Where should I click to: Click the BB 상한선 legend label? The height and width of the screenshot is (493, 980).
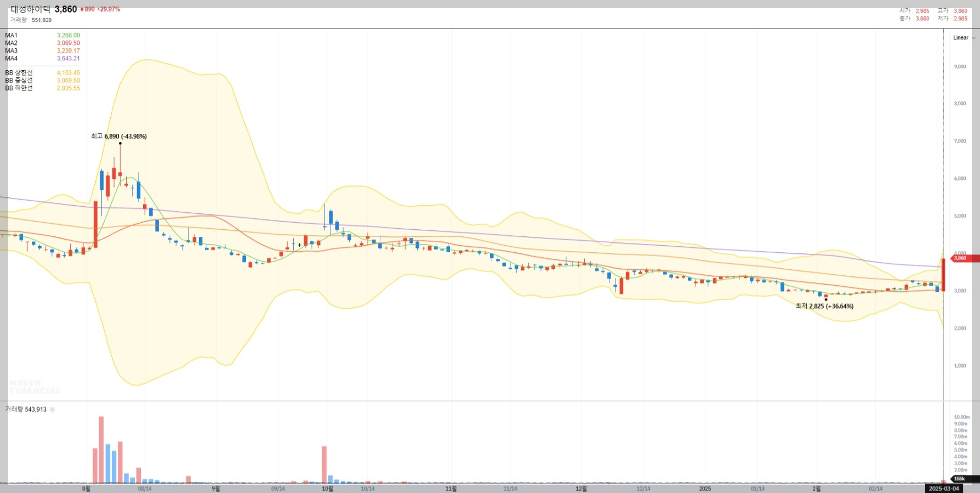[x=19, y=73]
